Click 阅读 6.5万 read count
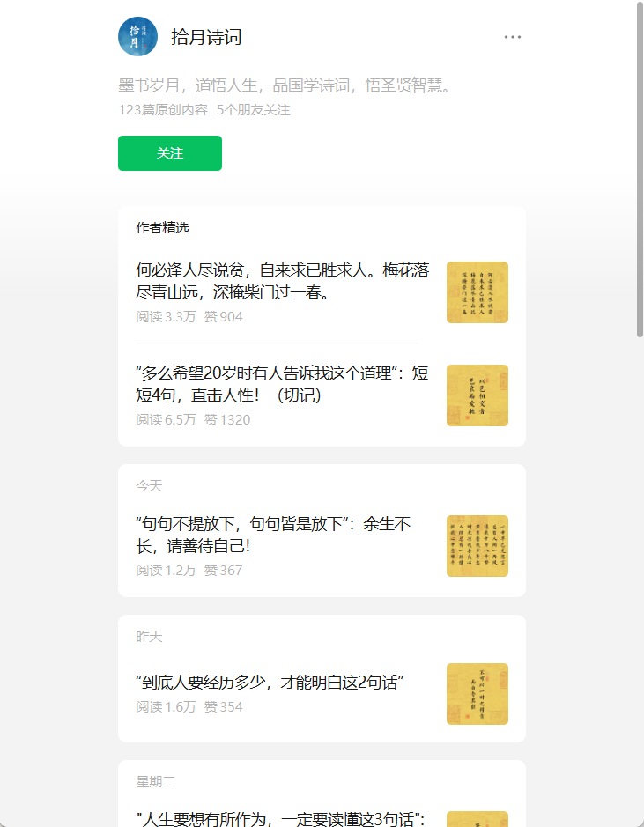The image size is (644, 827). tap(167, 419)
